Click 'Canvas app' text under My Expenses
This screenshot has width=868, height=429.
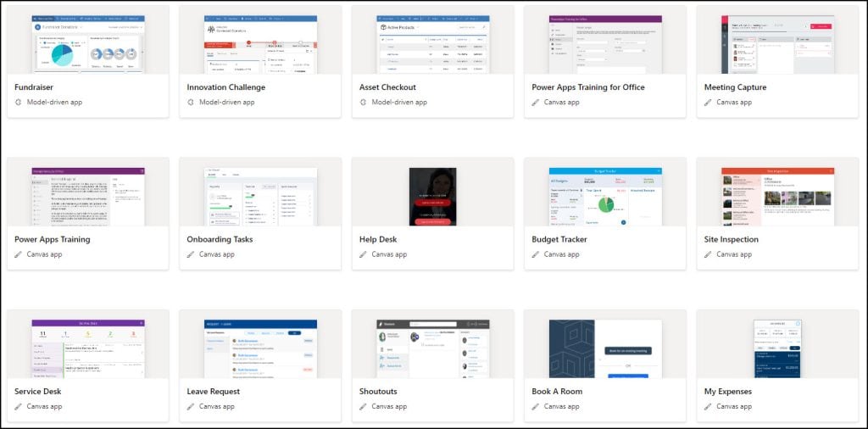[734, 406]
